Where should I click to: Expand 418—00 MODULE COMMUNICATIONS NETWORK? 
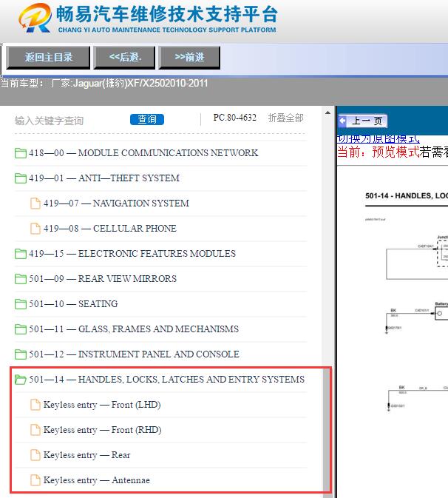click(x=143, y=153)
